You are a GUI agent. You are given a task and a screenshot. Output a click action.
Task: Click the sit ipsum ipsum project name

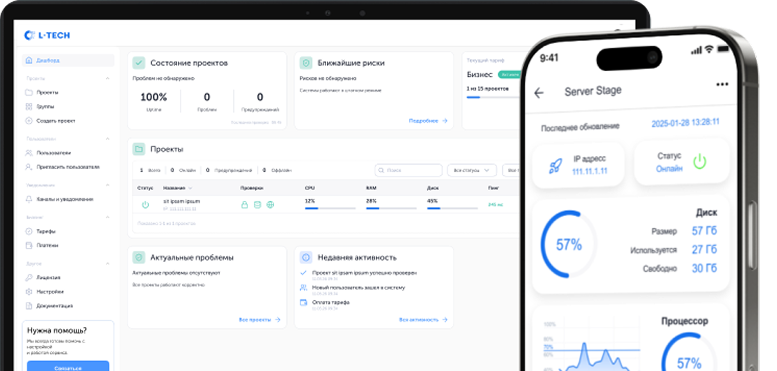click(x=181, y=201)
